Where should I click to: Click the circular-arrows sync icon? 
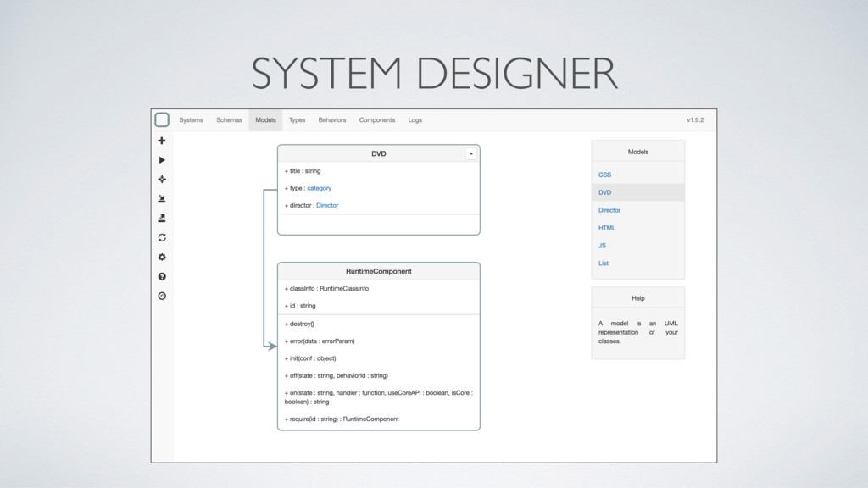(162, 238)
